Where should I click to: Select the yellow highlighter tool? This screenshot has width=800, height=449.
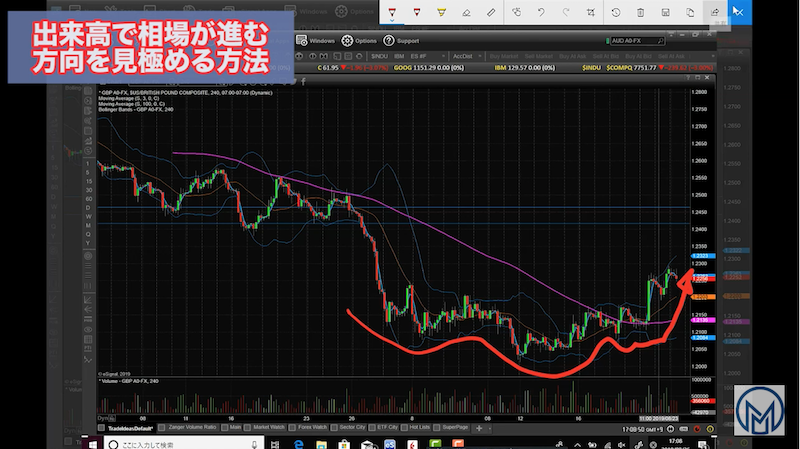point(442,12)
